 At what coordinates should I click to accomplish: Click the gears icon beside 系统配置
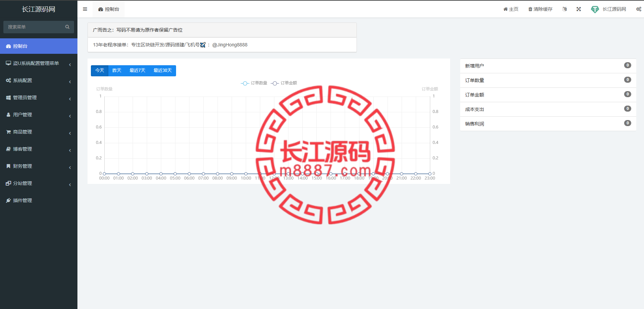[x=8, y=80]
